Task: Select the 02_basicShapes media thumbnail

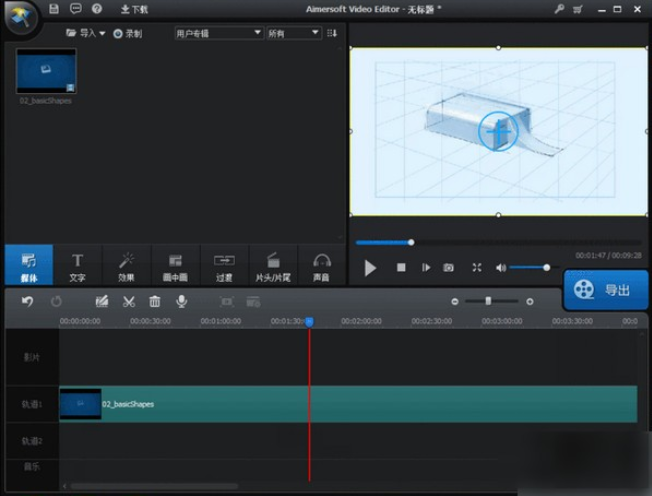Action: coord(46,71)
